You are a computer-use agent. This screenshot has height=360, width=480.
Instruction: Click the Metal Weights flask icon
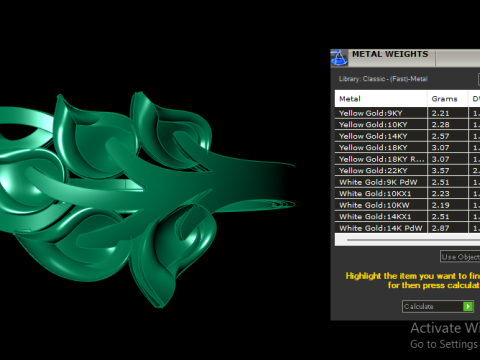click(339, 58)
